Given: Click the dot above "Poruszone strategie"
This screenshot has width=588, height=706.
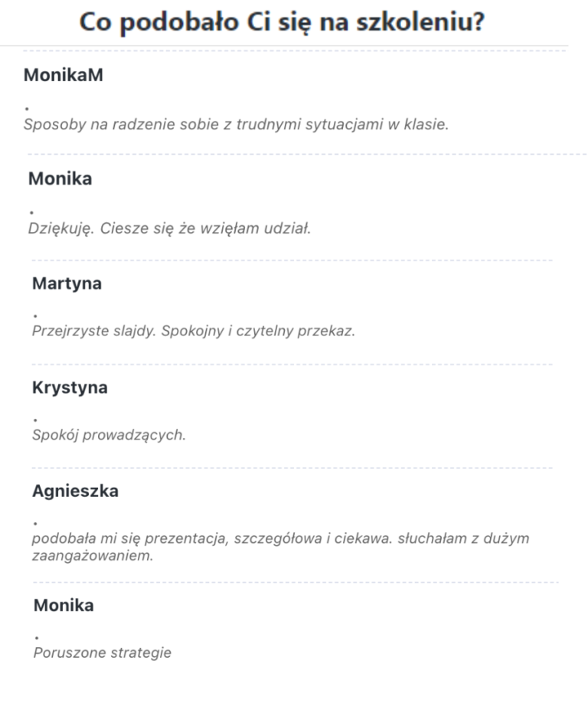Looking at the screenshot, I should 37,637.
